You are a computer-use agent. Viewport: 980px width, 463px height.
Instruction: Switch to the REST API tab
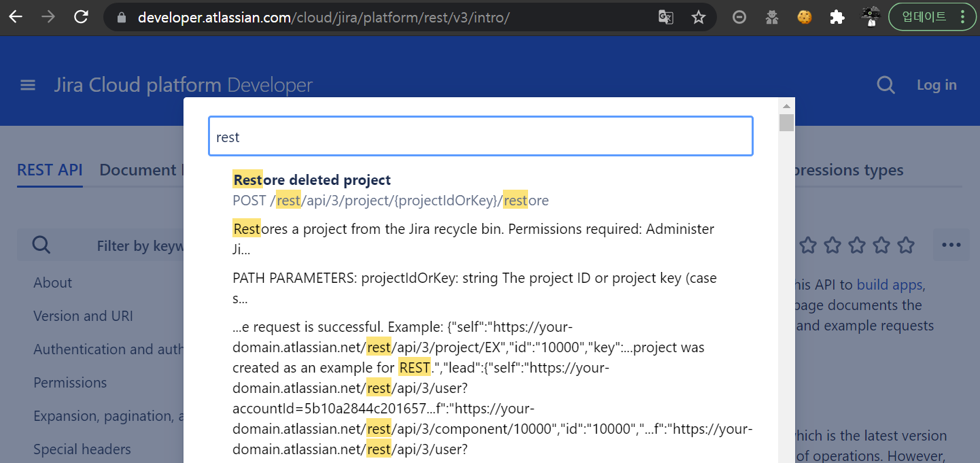[50, 170]
